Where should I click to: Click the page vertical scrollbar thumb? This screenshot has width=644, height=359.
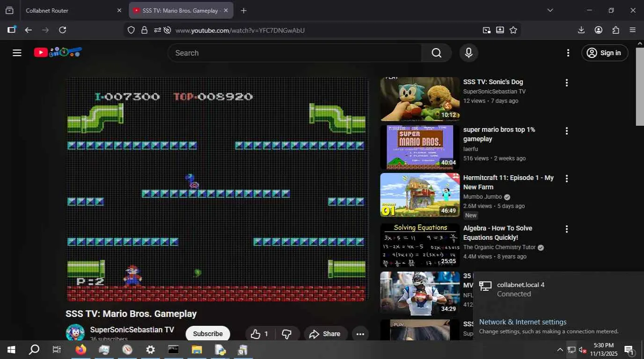(x=640, y=86)
